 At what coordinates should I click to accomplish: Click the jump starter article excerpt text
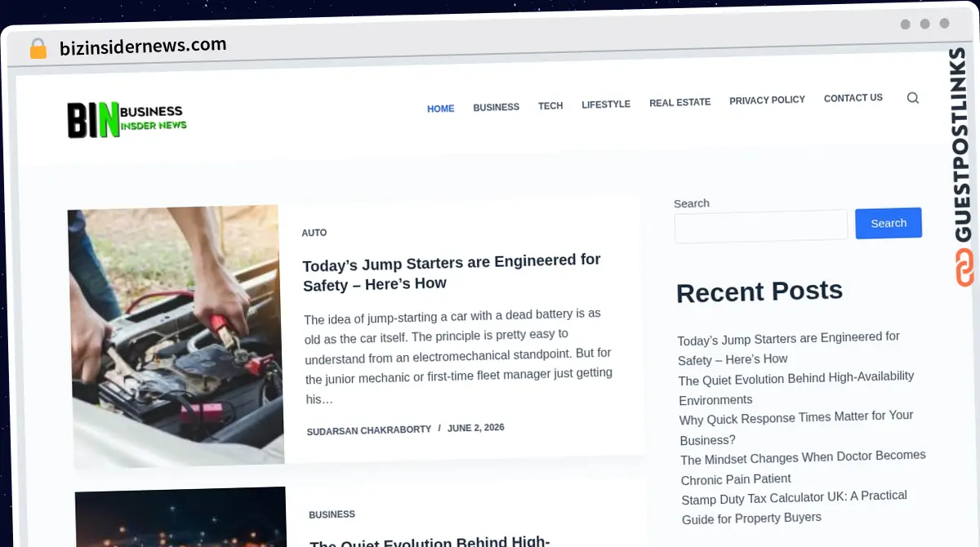coord(458,356)
